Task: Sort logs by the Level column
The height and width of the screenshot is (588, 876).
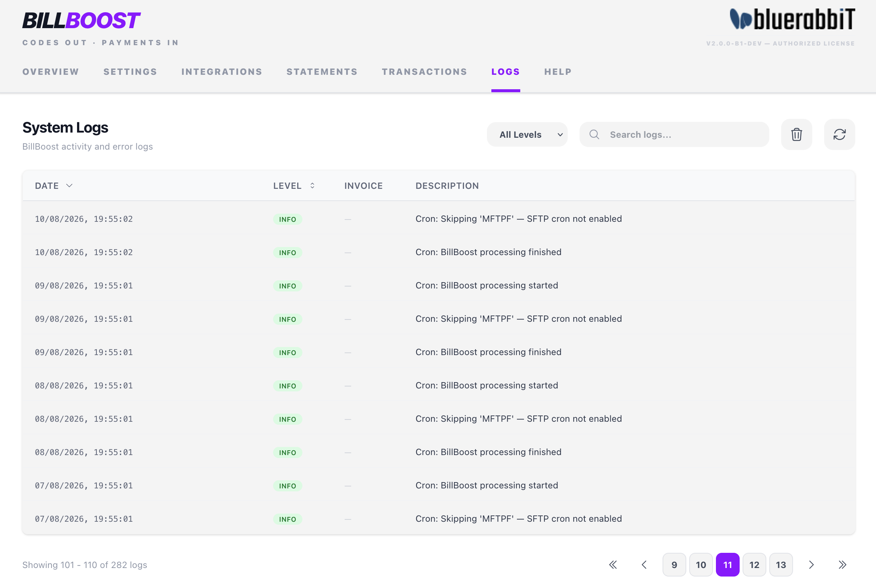Action: pyautogui.click(x=294, y=186)
